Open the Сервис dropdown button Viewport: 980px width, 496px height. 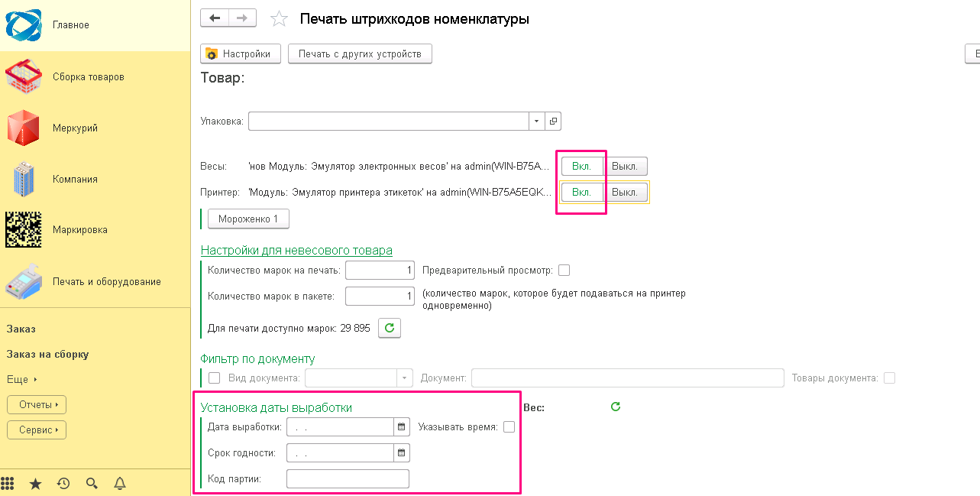(x=37, y=430)
